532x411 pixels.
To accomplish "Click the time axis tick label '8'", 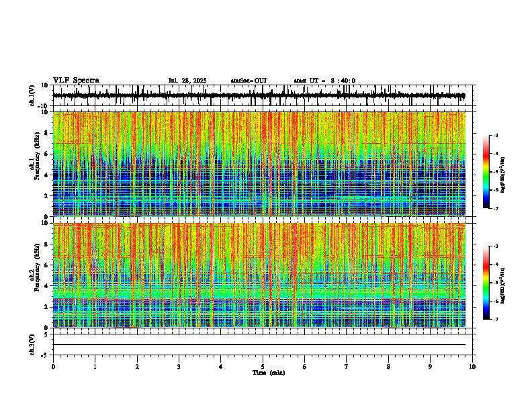I will click(388, 367).
